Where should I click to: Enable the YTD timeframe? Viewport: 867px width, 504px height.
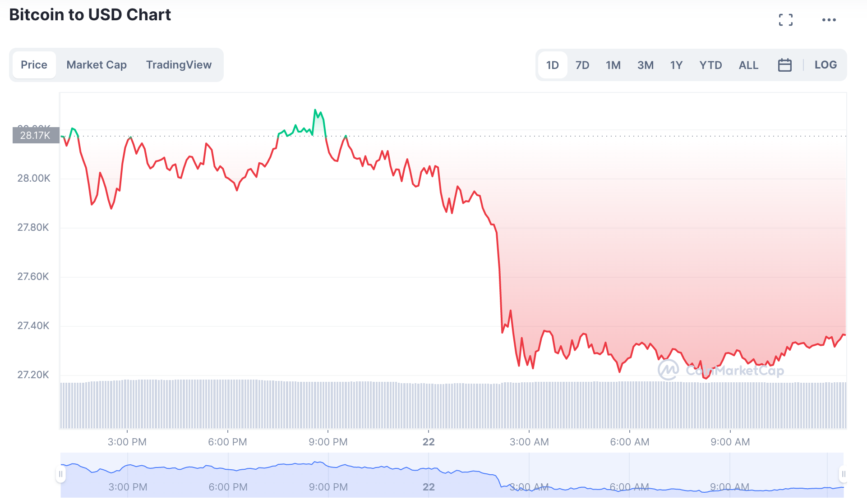710,65
